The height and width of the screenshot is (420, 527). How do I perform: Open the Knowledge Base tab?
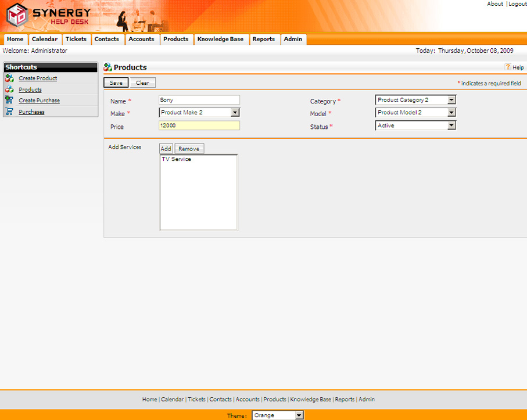point(220,40)
